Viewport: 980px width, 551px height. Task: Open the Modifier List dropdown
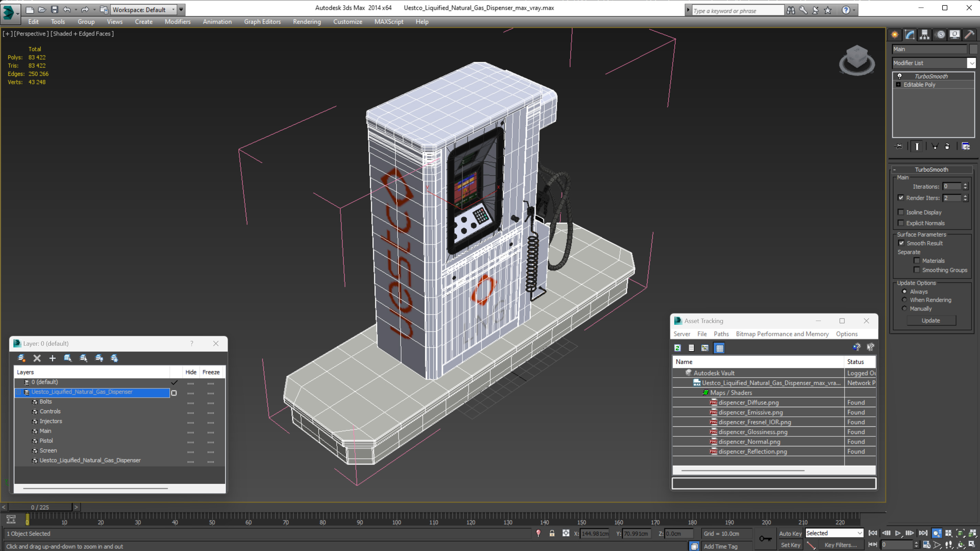point(972,63)
